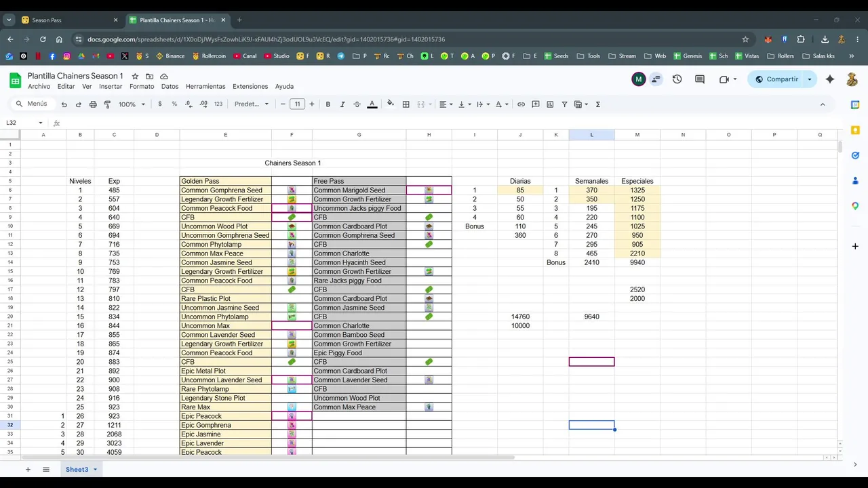Click the Undo arrow in the toolbar
The height and width of the screenshot is (488, 868).
click(x=64, y=104)
